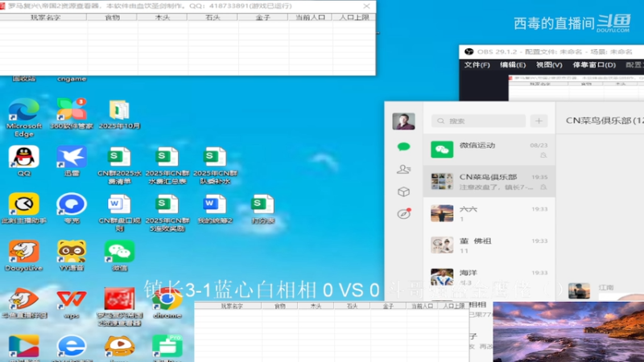
Task: Open 微信 WeChat desktop shortcut
Action: click(119, 256)
